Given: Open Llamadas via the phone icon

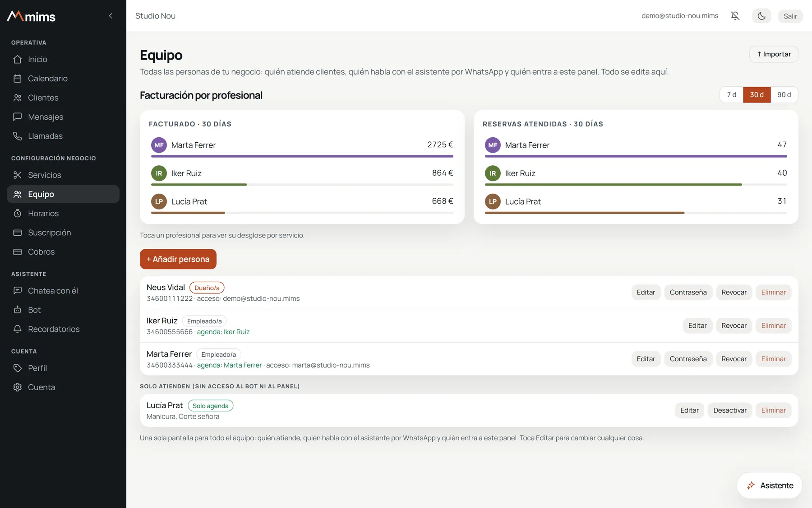Looking at the screenshot, I should [18, 136].
